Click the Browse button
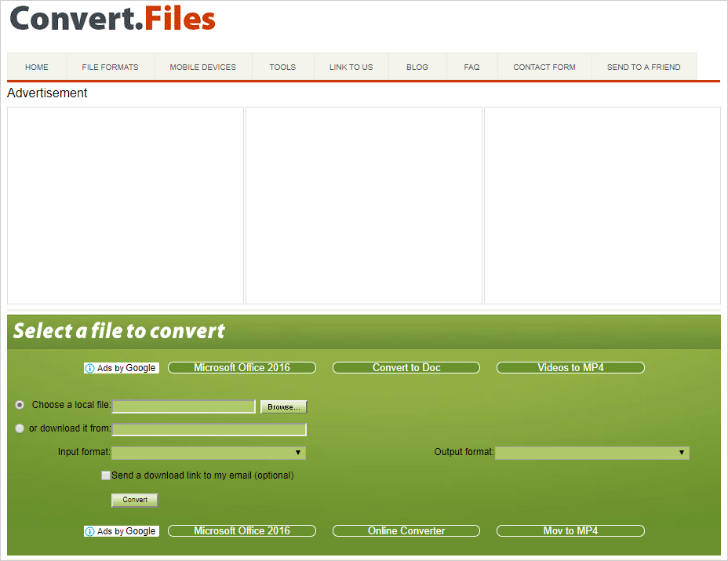 (283, 406)
